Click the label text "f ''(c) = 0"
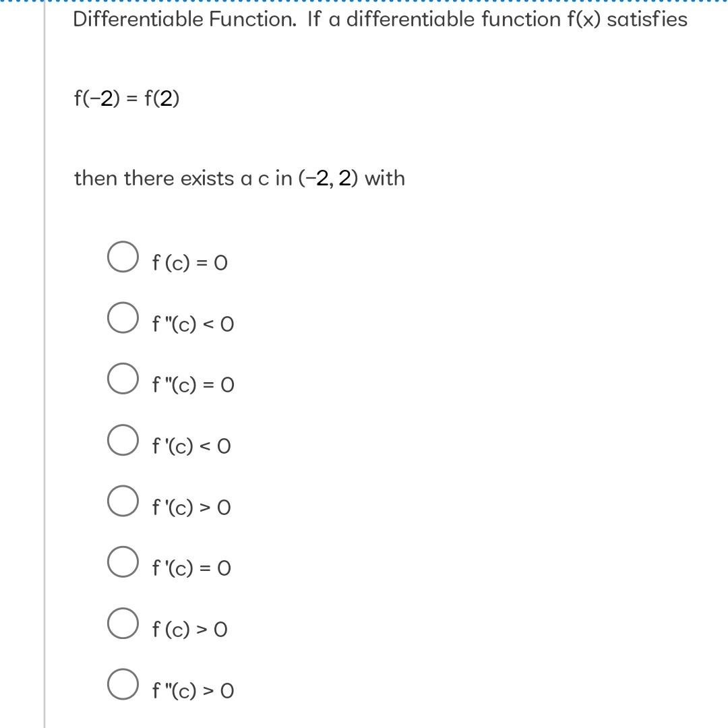 (x=193, y=385)
